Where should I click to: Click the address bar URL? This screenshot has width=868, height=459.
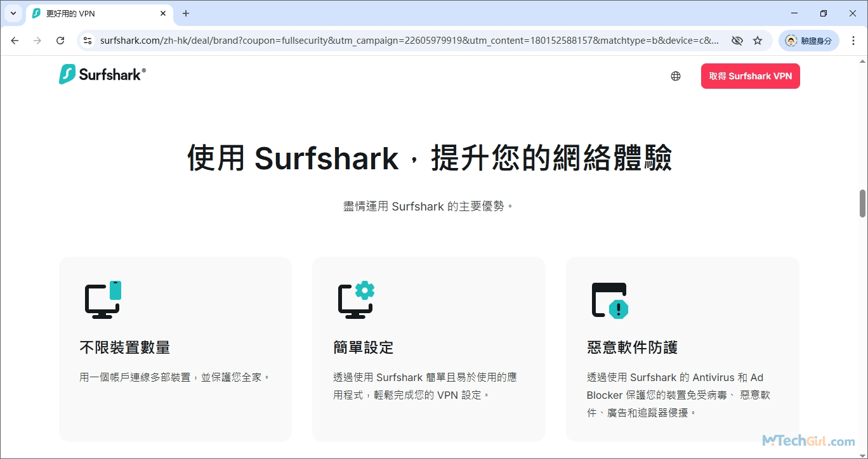[409, 41]
